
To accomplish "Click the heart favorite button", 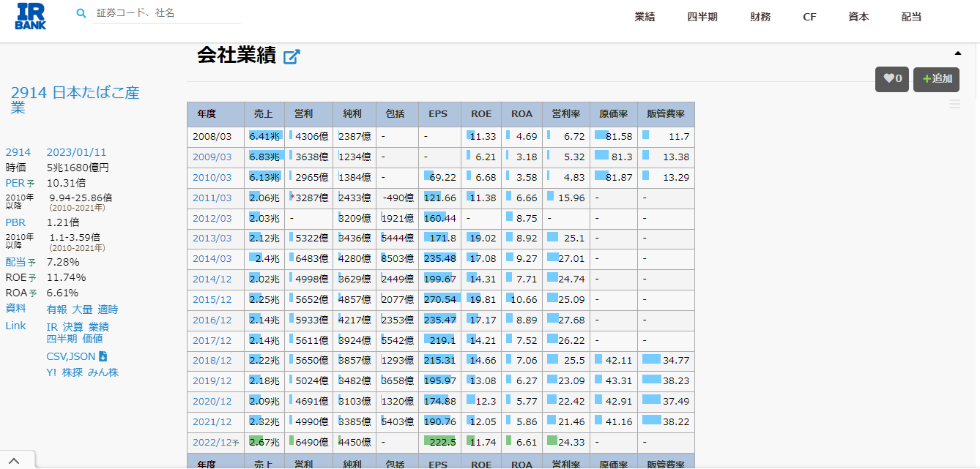I will (x=892, y=79).
